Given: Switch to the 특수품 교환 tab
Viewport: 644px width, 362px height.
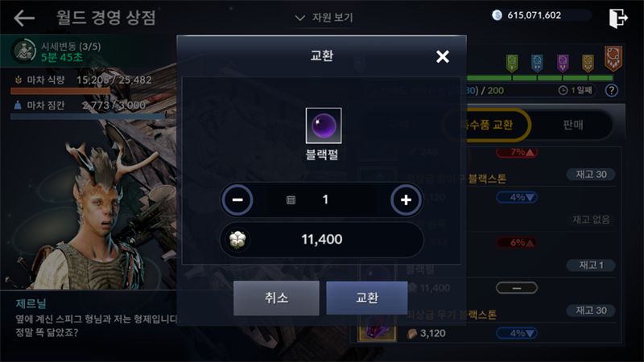Looking at the screenshot, I should (487, 125).
